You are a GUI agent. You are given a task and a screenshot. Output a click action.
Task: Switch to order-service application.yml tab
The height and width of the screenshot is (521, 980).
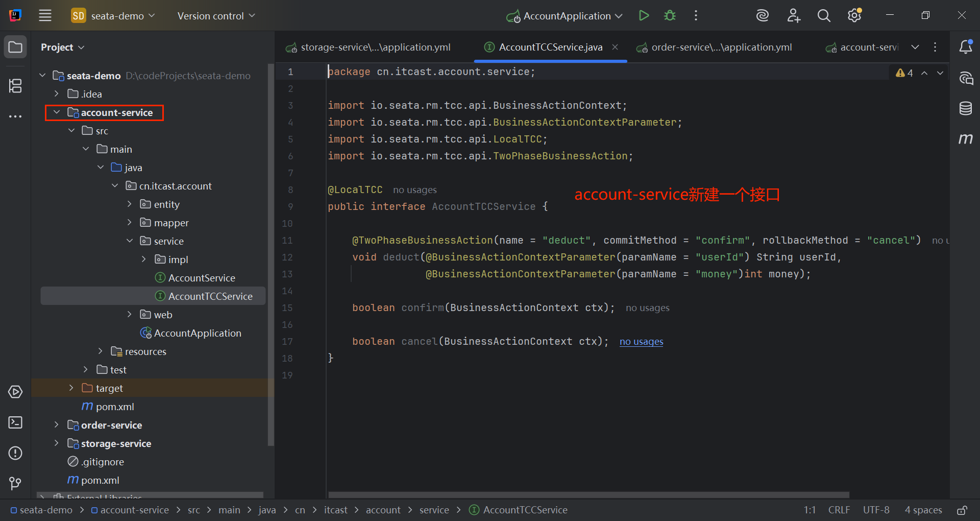pyautogui.click(x=714, y=47)
